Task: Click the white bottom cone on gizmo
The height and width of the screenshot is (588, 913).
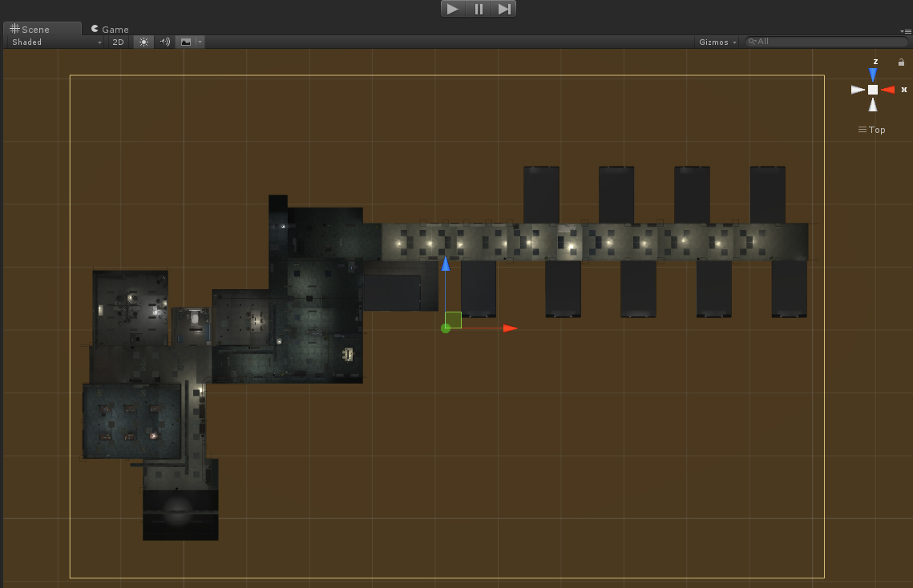Action: pos(873,105)
